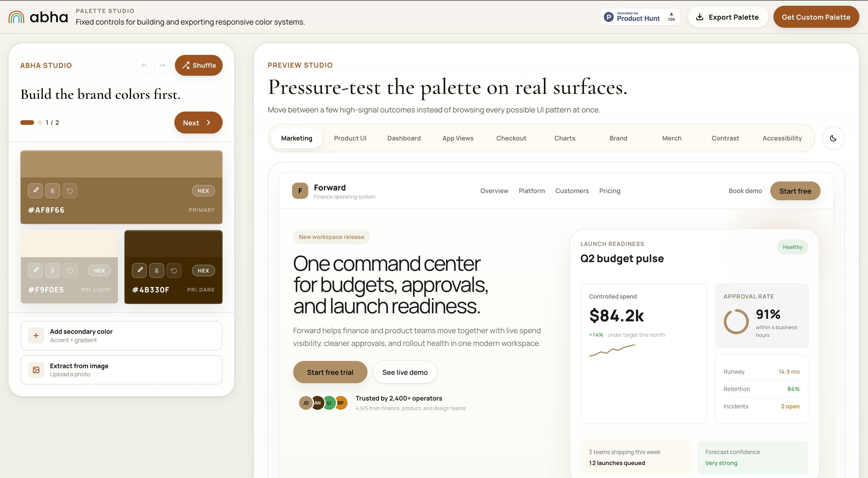Reset the PRI.DARK #4B330F color
This screenshot has width=868, height=478.
point(174,271)
